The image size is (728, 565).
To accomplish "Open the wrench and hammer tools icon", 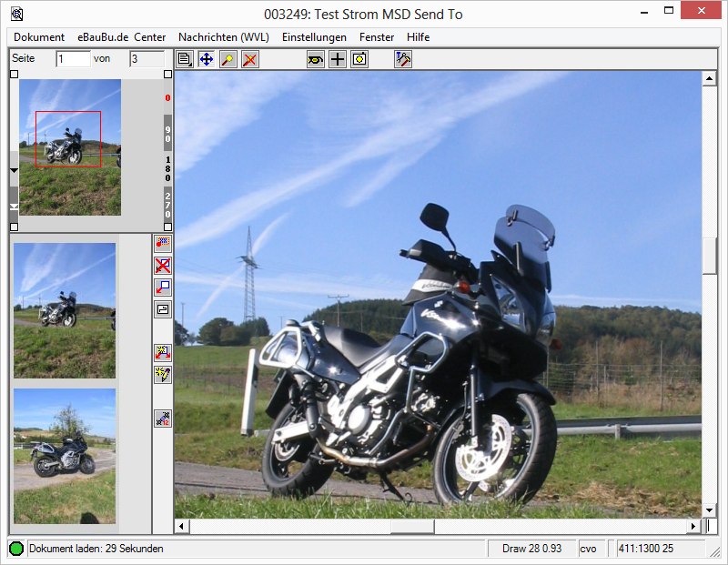I will pyautogui.click(x=402, y=59).
